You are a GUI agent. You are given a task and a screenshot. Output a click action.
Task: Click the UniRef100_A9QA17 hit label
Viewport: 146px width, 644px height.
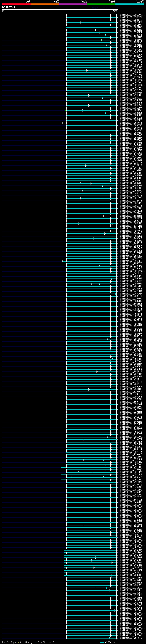(131, 372)
